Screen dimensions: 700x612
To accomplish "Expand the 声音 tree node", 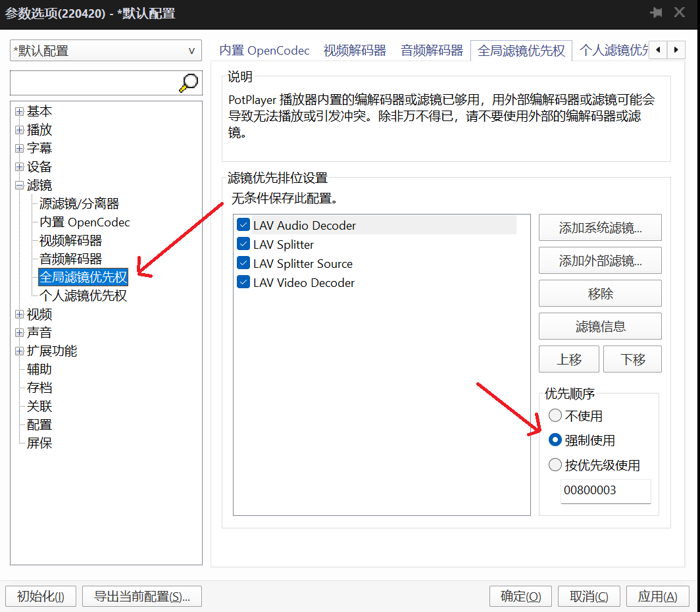I will (x=19, y=332).
